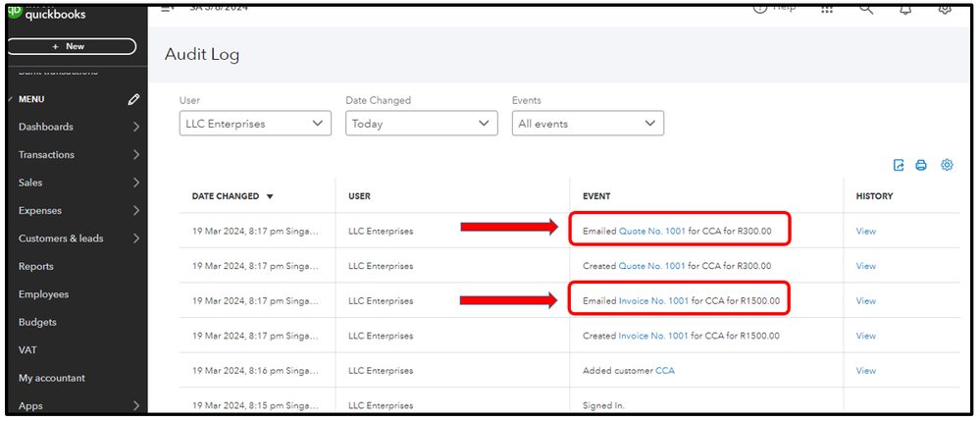The image size is (980, 421).
Task: Open the CCA customer link
Action: (x=665, y=371)
